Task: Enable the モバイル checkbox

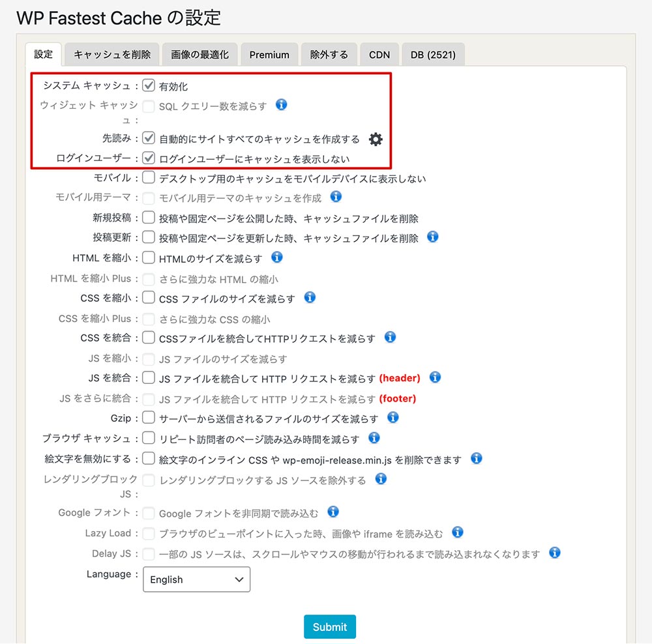Action: pos(149,178)
